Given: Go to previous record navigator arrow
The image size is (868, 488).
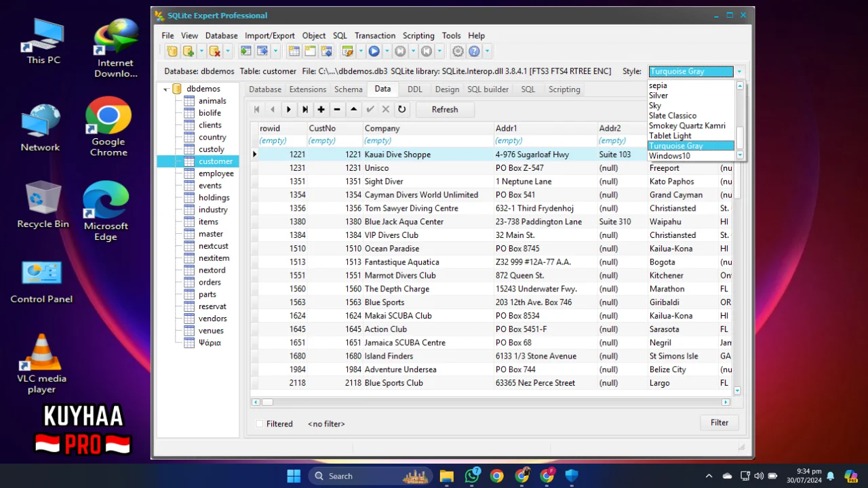Looking at the screenshot, I should (273, 109).
